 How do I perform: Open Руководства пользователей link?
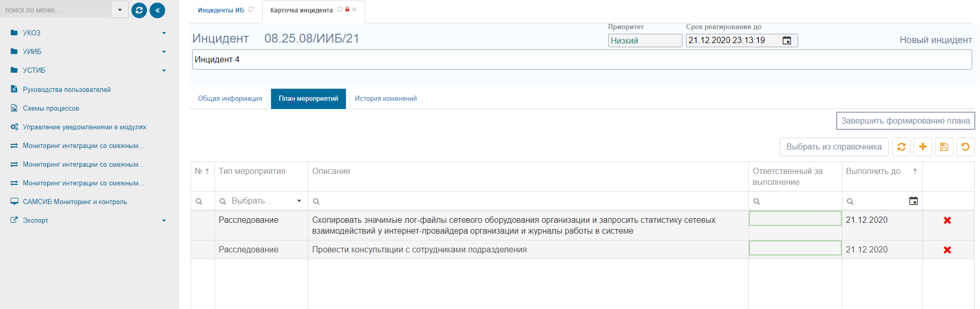click(x=66, y=89)
